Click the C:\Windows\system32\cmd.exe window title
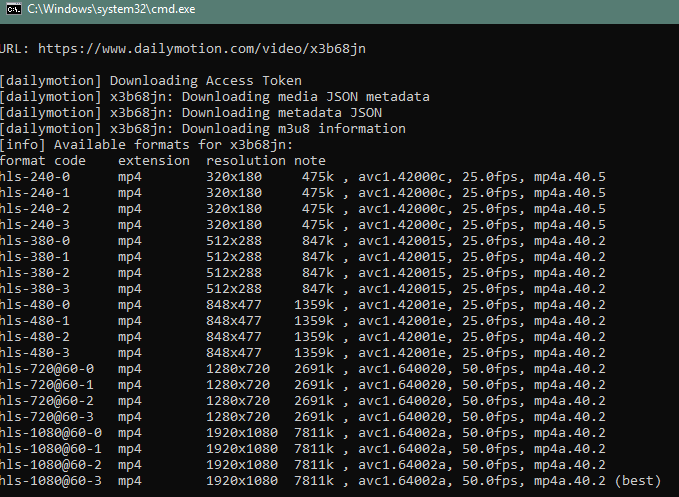This screenshot has width=679, height=497. (x=111, y=9)
